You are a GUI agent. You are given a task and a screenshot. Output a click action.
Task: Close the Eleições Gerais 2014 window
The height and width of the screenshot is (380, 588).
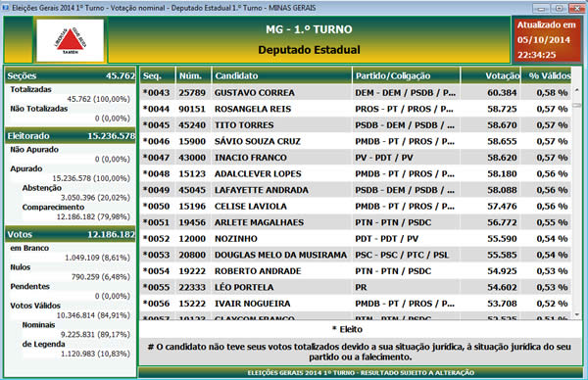577,8
